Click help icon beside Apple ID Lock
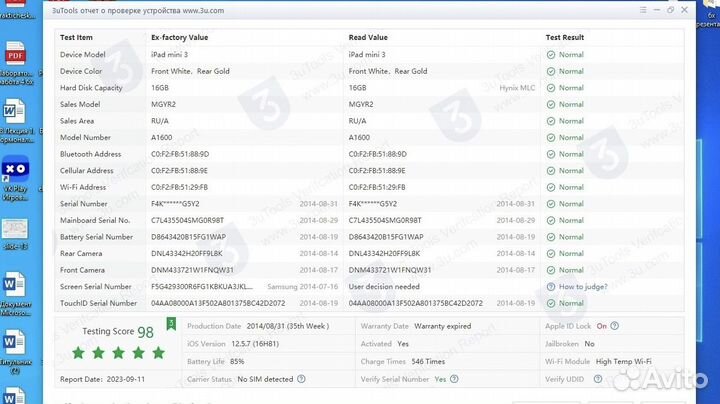The image size is (720, 404). point(613,326)
